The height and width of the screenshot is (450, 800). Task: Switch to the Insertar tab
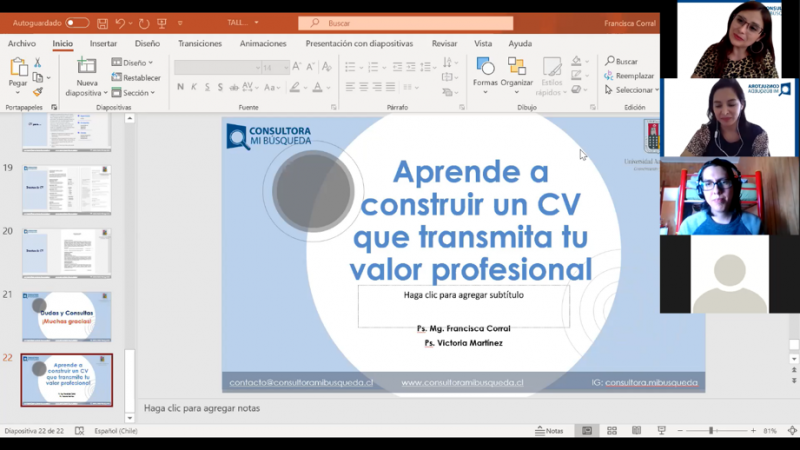tap(103, 43)
